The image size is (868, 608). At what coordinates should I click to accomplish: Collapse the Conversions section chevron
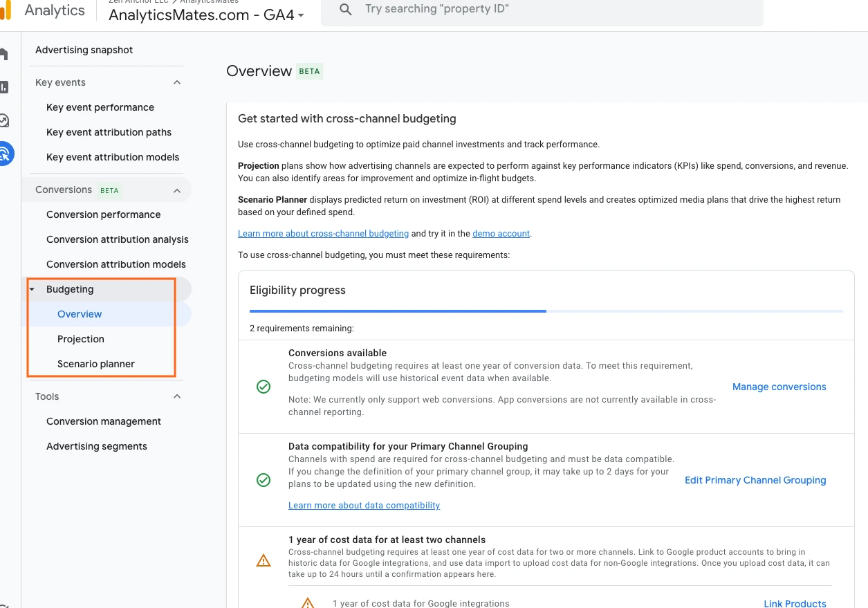point(177,190)
